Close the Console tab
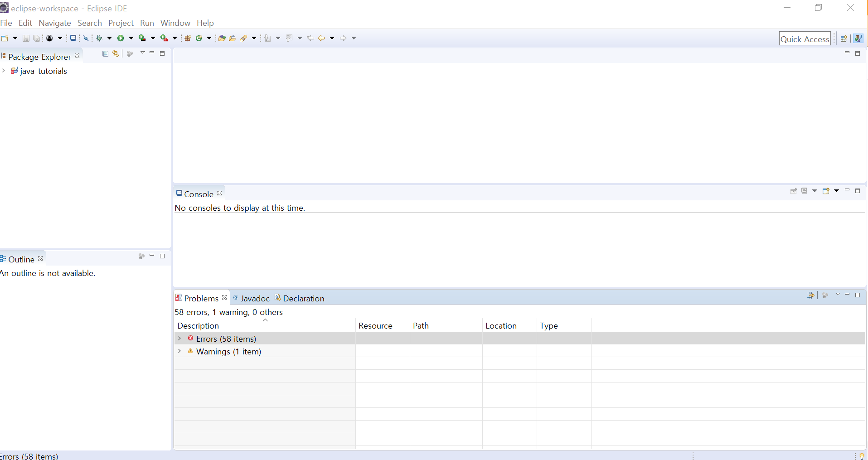The height and width of the screenshot is (460, 868). click(219, 193)
